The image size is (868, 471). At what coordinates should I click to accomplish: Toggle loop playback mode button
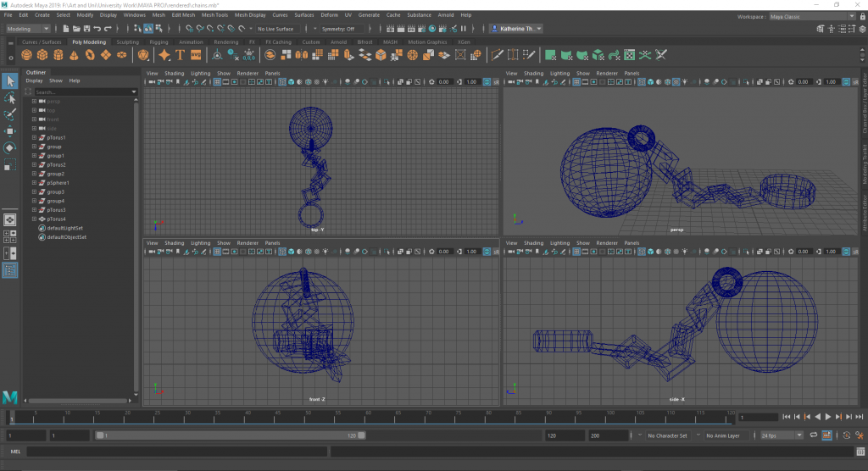coord(814,435)
